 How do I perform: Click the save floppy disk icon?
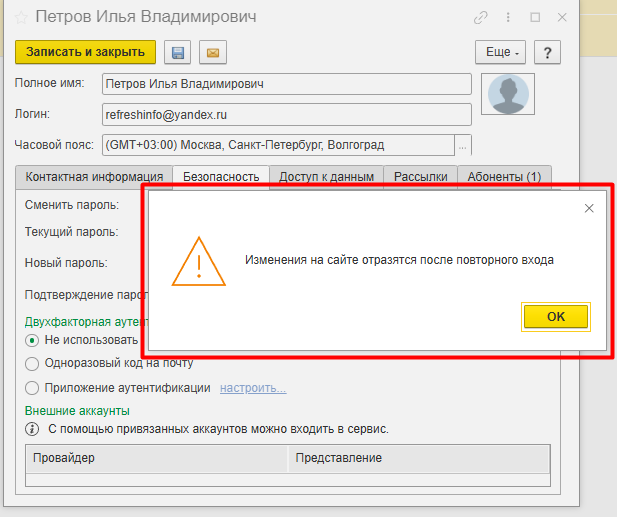click(x=179, y=52)
